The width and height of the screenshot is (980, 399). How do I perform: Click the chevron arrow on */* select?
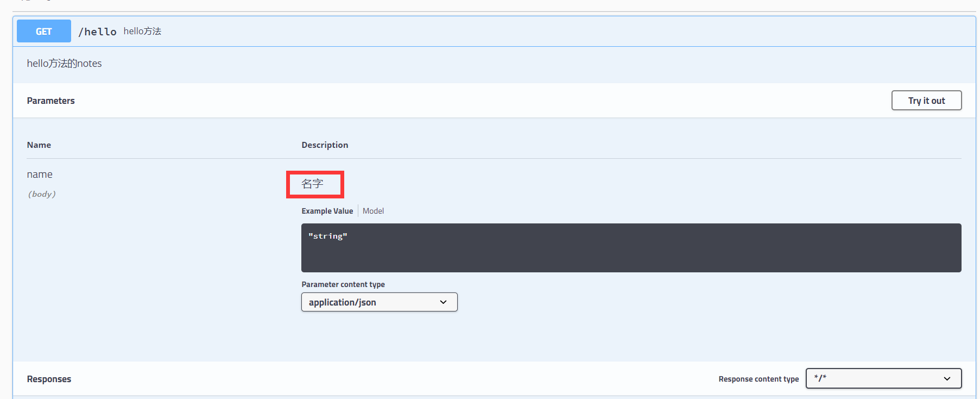pos(947,379)
